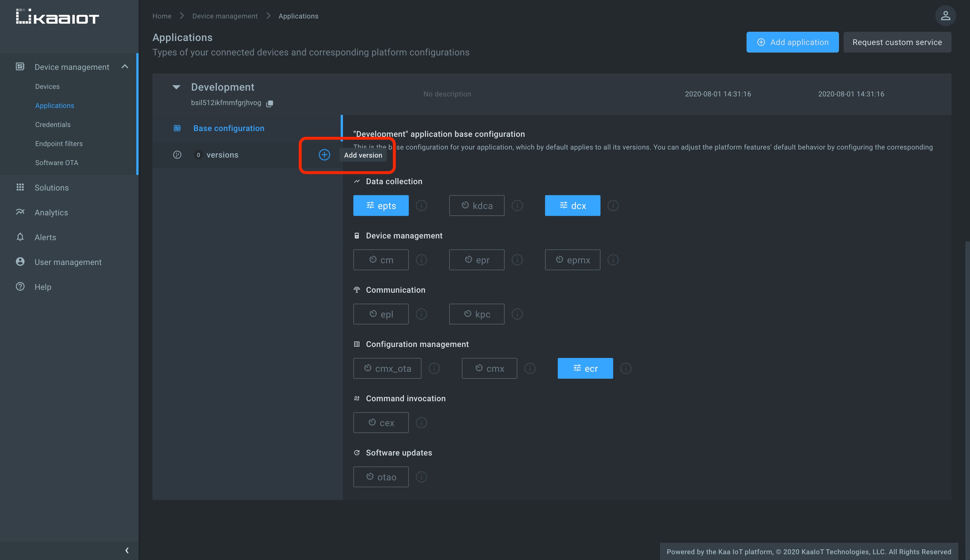The height and width of the screenshot is (560, 970).
Task: Click the Applications breadcrumb item
Action: tap(299, 16)
